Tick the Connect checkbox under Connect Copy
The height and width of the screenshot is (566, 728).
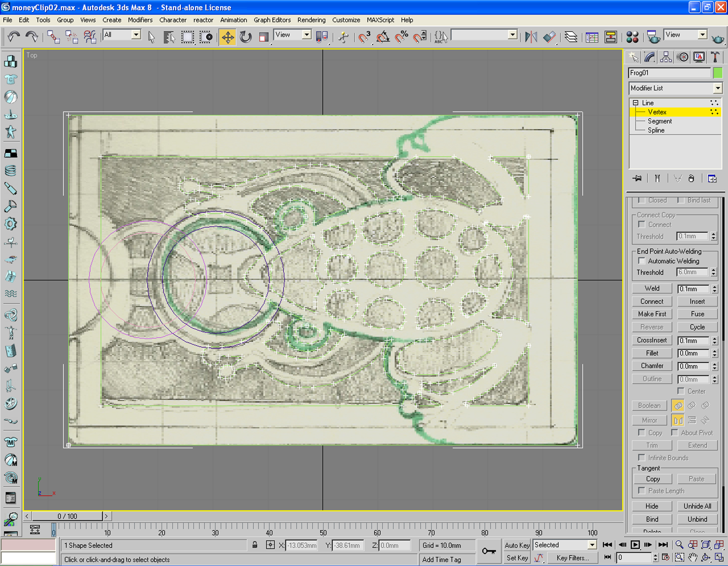click(642, 225)
